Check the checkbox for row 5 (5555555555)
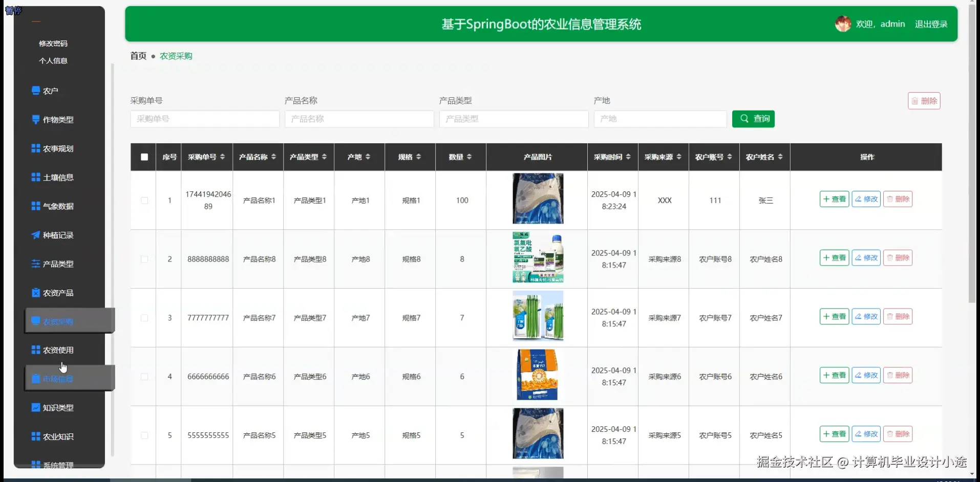This screenshot has width=980, height=482. pos(144,435)
